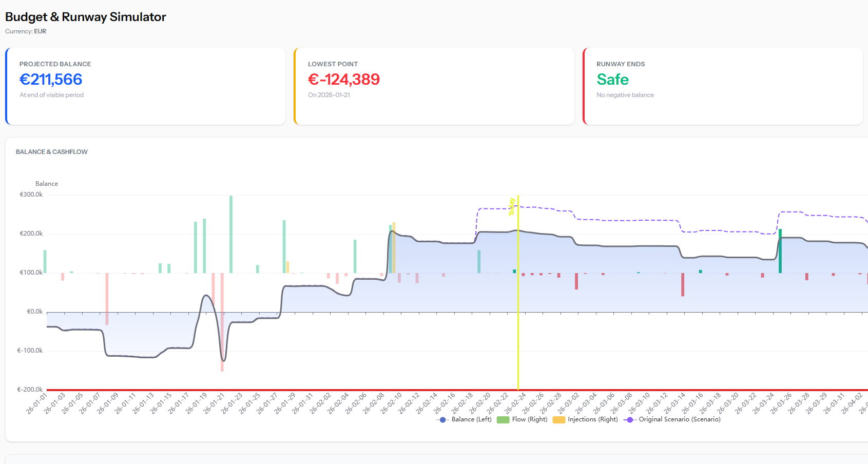This screenshot has height=464, width=868.
Task: Hide Injections (Right) series via legend label
Action: (592, 419)
